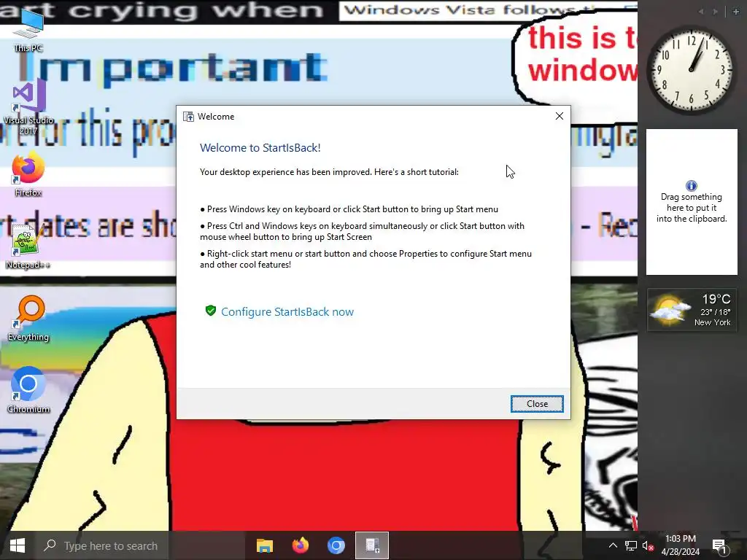The width and height of the screenshot is (747, 560).
Task: Click the '19°C' temperature reading
Action: click(716, 299)
